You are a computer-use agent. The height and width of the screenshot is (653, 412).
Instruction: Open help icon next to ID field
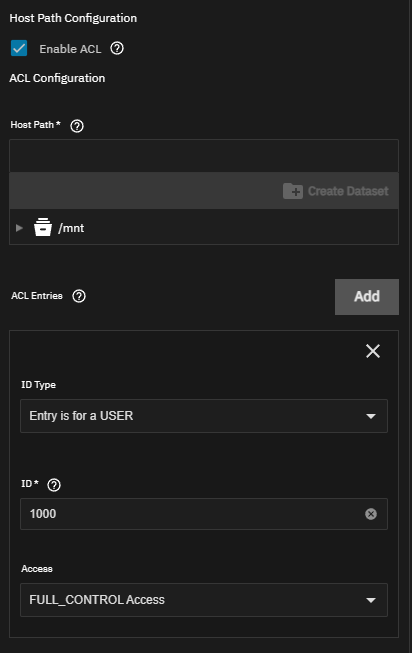point(54,485)
